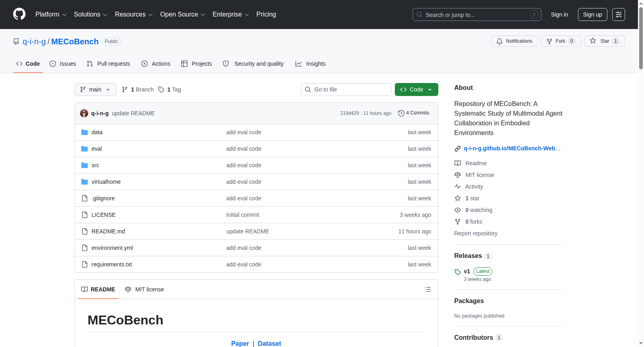Viewport: 644px width, 347px height.
Task: Click the LICENSE file icon
Action: pyautogui.click(x=85, y=215)
